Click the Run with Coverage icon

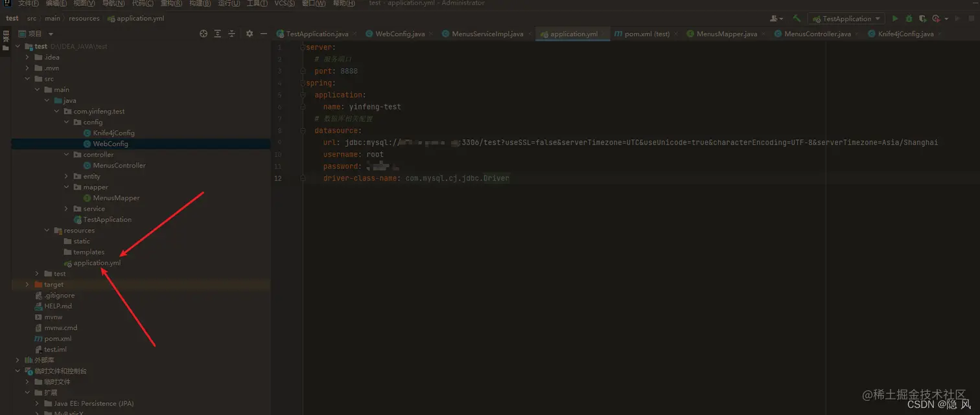(922, 19)
